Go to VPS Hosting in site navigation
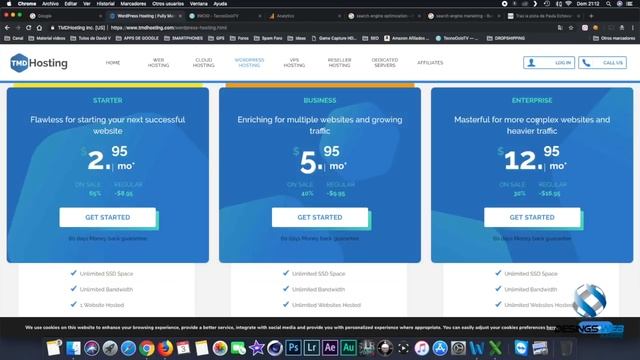The image size is (640, 360). click(x=294, y=62)
